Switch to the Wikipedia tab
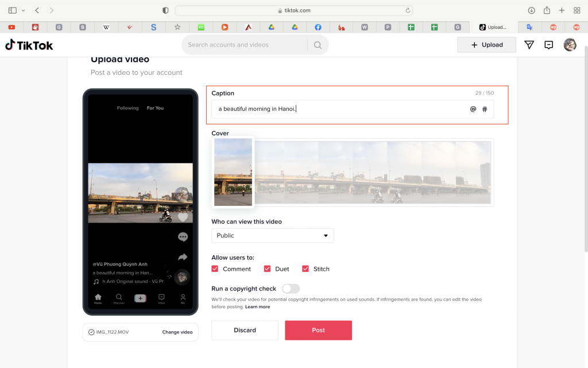This screenshot has width=588, height=368. tap(106, 27)
